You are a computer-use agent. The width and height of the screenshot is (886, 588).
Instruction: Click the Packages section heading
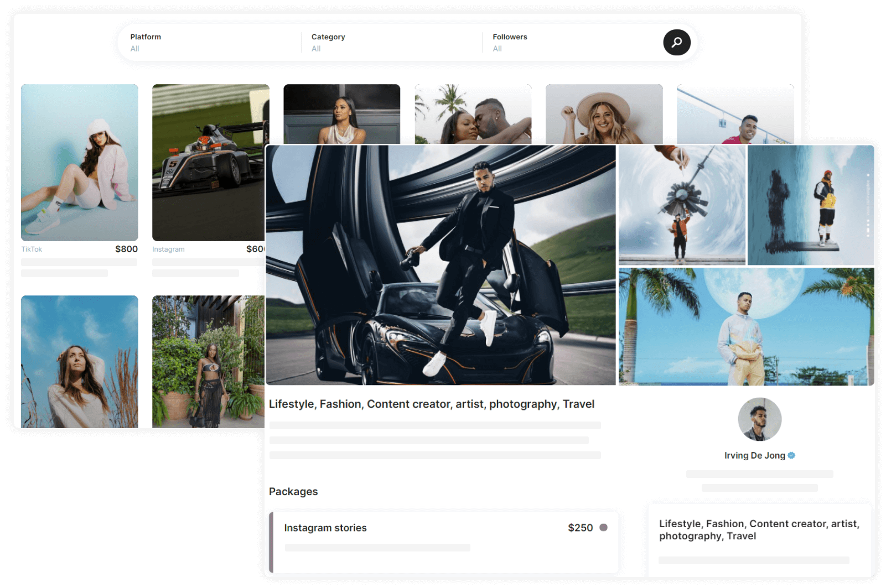(293, 492)
